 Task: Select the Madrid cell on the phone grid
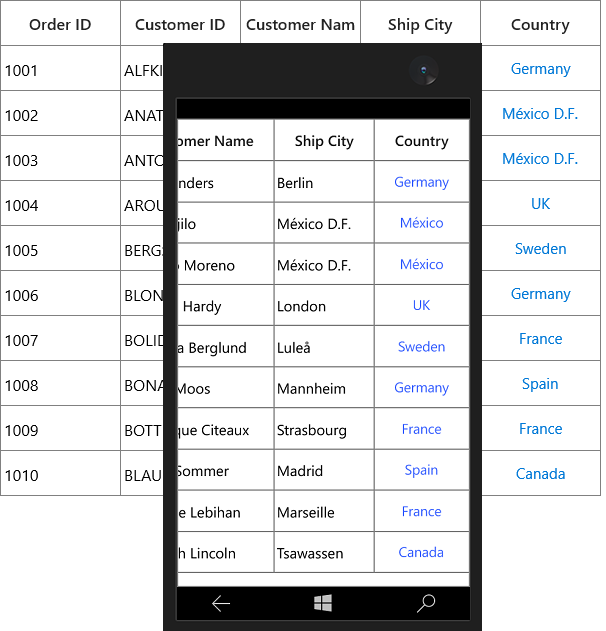click(324, 470)
